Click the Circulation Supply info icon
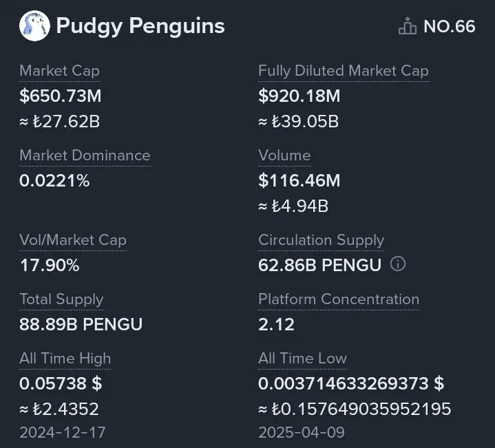Viewport: 495px width, 448px height. [398, 264]
